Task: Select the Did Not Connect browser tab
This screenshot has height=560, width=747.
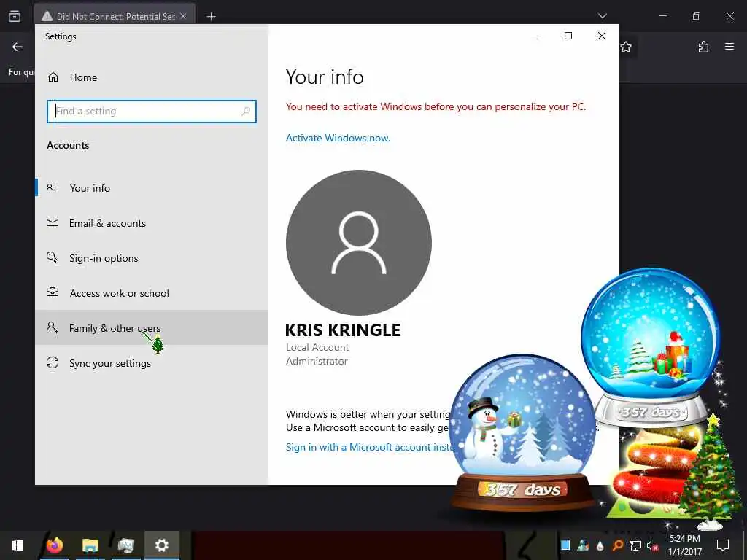Action: click(x=115, y=16)
